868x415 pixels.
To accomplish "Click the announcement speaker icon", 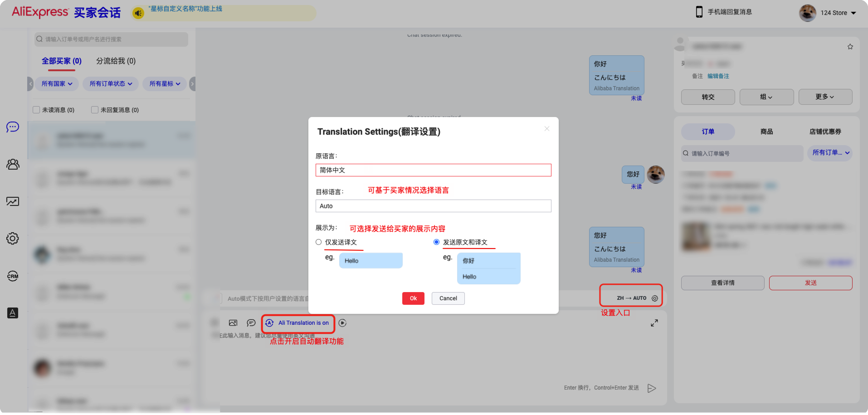I will (138, 13).
